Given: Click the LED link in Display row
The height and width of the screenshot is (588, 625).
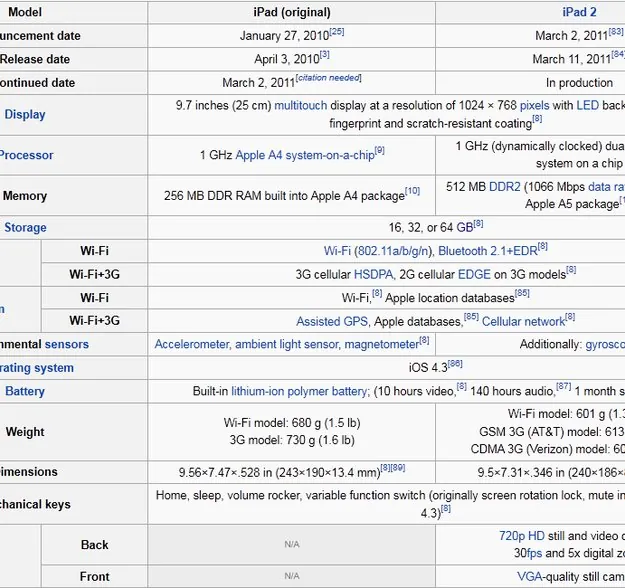Looking at the screenshot, I should pos(588,106).
